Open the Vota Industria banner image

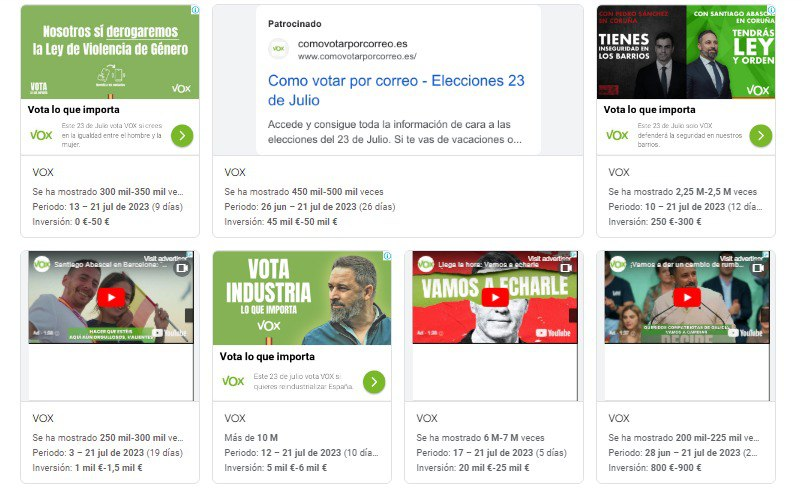click(302, 298)
